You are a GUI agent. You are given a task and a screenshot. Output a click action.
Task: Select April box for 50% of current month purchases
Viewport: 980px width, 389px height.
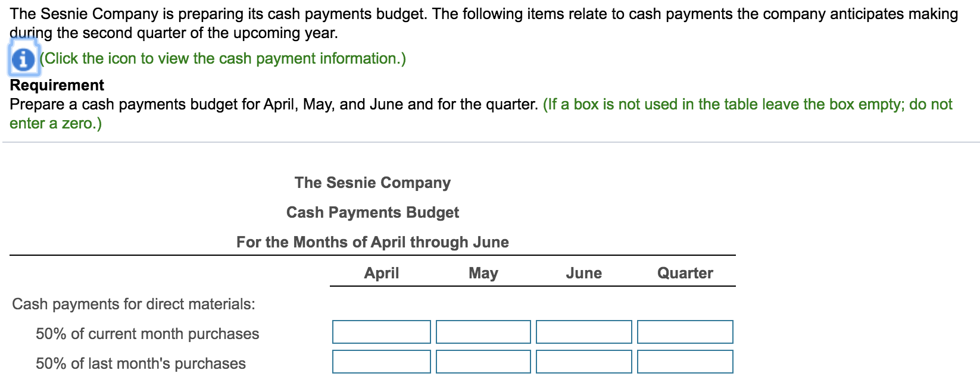382,332
